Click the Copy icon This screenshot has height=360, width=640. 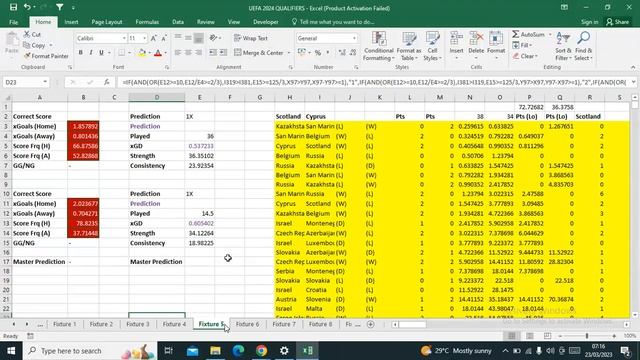coord(27,45)
